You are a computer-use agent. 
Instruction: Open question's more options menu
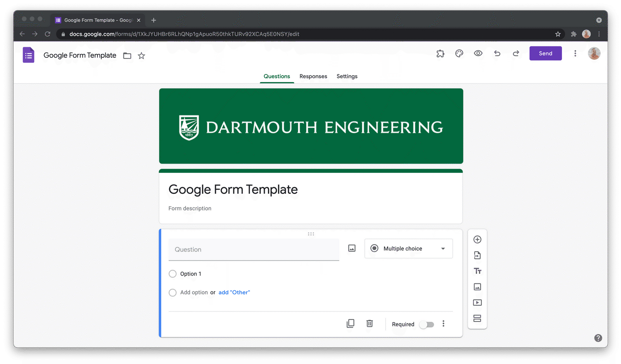pyautogui.click(x=443, y=324)
